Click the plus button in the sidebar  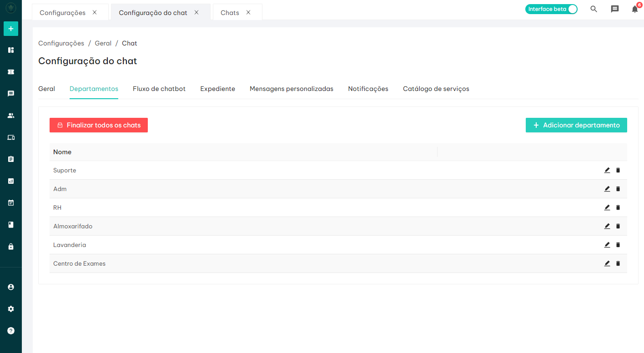pyautogui.click(x=11, y=29)
